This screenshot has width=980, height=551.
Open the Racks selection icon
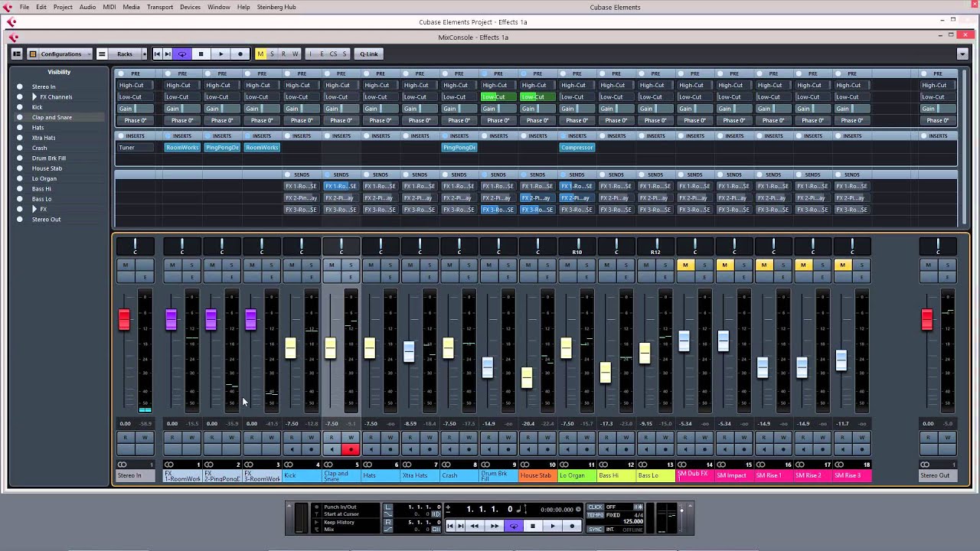(x=101, y=54)
